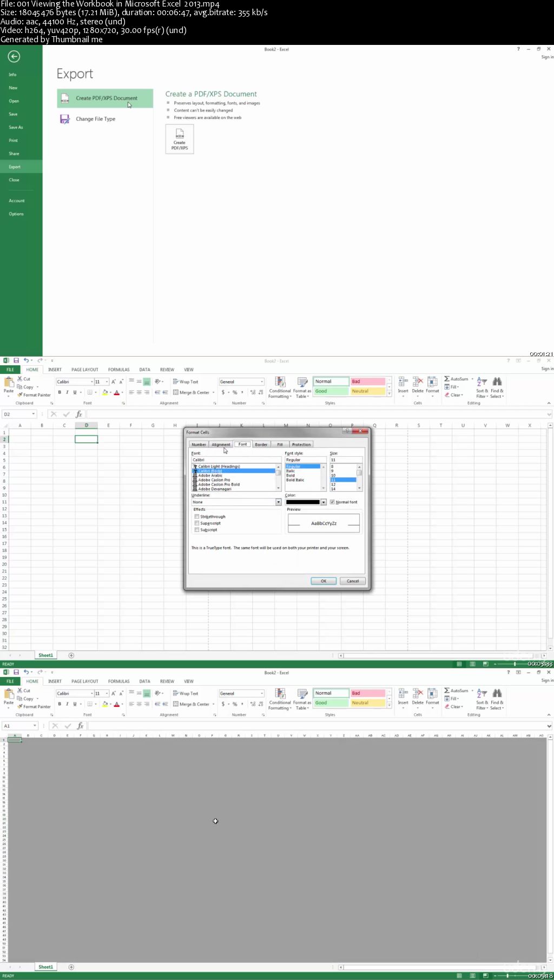Select Print in the backstage menu

coord(14,140)
